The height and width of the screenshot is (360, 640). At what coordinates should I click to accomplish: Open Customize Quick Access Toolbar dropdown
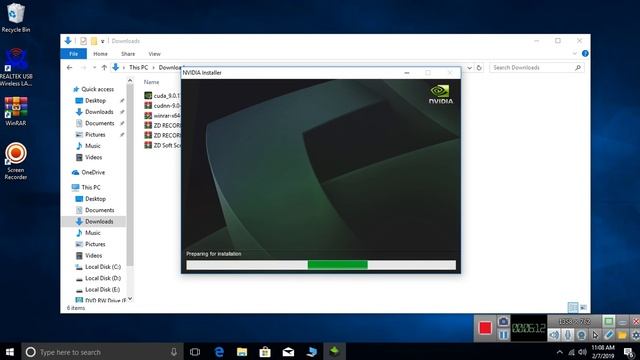[x=102, y=41]
